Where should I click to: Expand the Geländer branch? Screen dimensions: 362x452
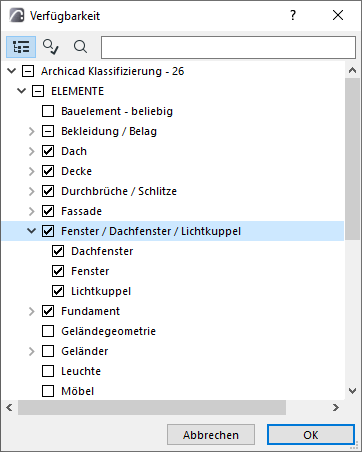click(x=32, y=351)
